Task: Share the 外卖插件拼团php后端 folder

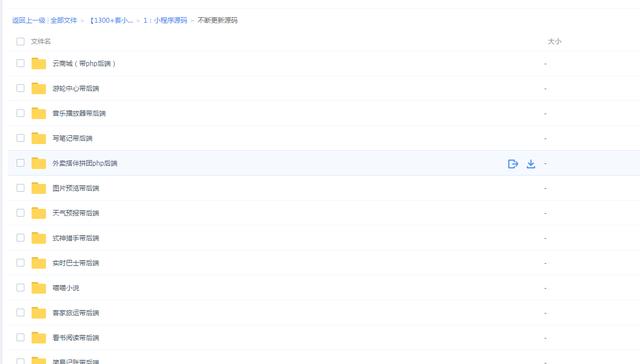Action: pyautogui.click(x=513, y=164)
